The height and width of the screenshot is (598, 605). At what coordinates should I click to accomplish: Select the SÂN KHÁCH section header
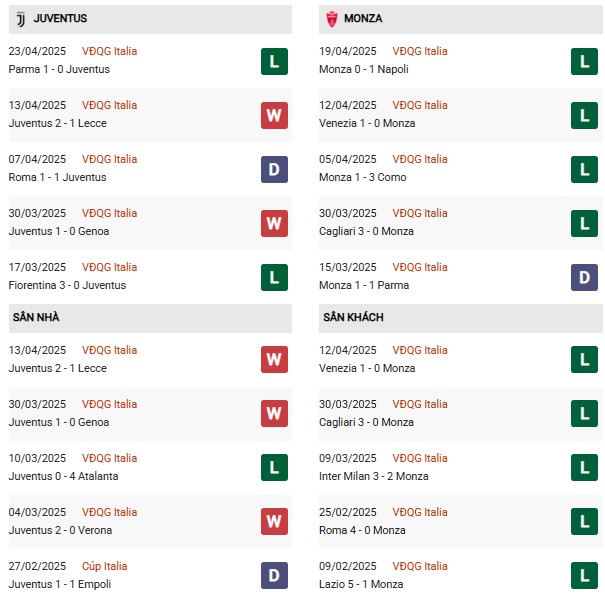[x=353, y=317]
